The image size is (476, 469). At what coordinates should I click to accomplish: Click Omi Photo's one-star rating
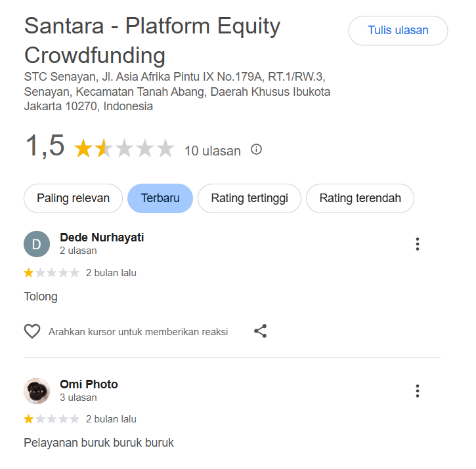pyautogui.click(x=52, y=419)
